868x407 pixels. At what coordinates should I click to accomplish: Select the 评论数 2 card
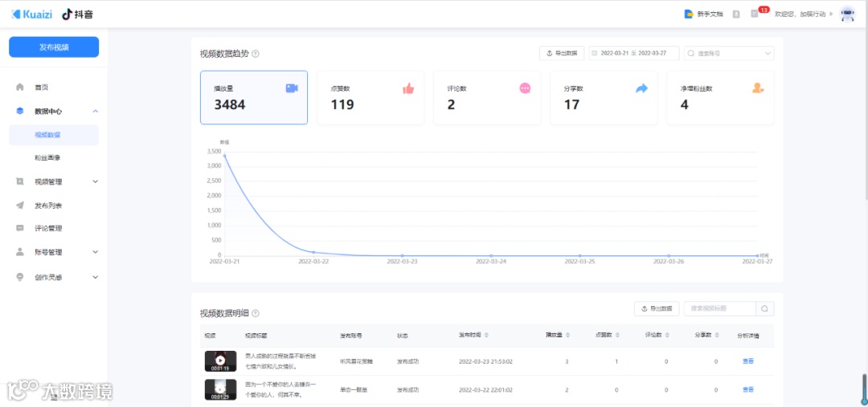click(x=487, y=97)
